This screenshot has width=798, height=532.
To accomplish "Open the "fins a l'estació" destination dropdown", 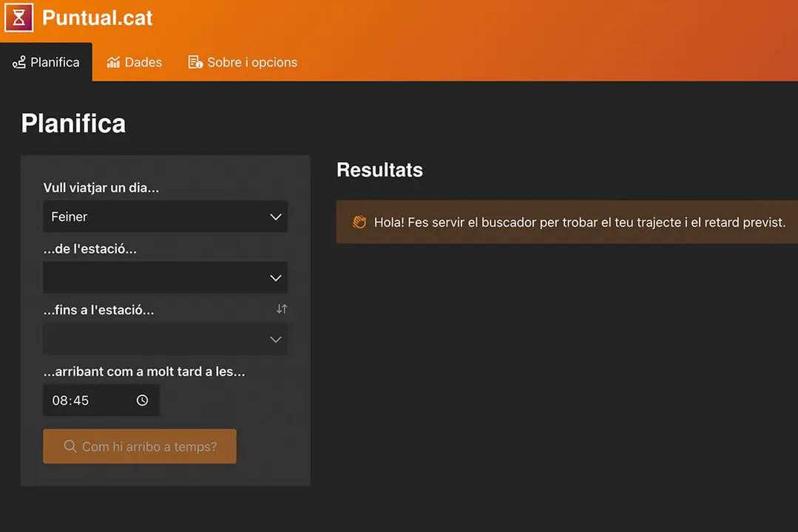I will tap(165, 339).
